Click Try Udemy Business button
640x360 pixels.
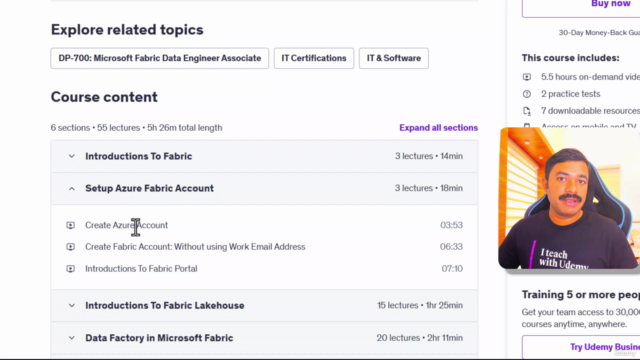tap(581, 347)
